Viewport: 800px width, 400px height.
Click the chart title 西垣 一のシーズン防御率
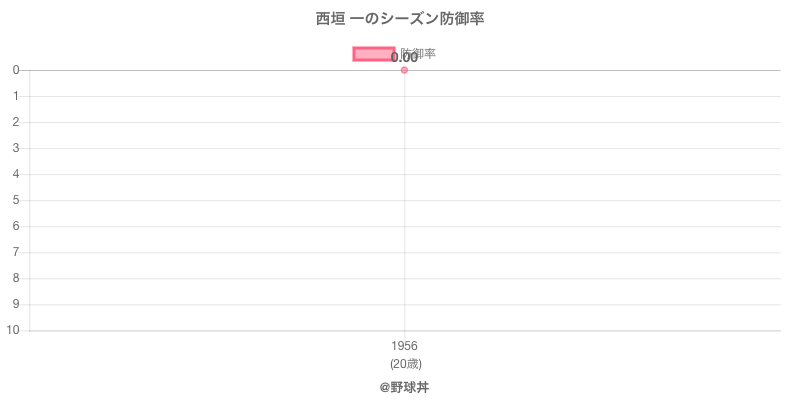[400, 19]
